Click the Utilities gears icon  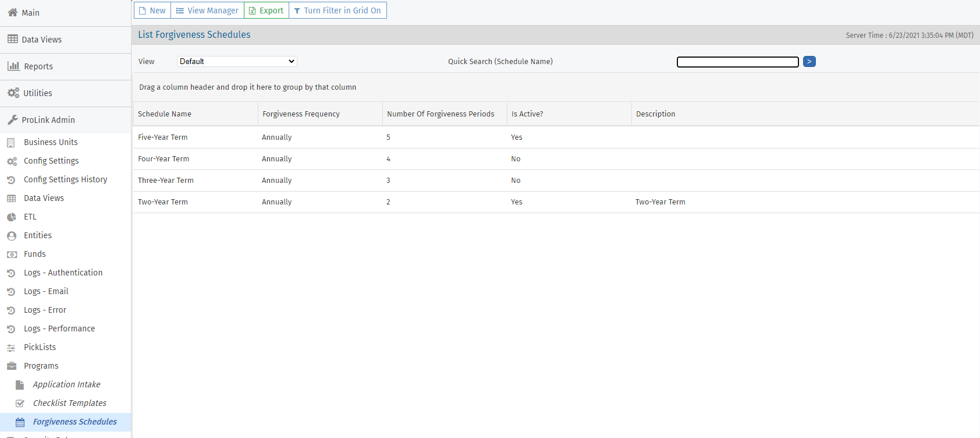(x=13, y=93)
